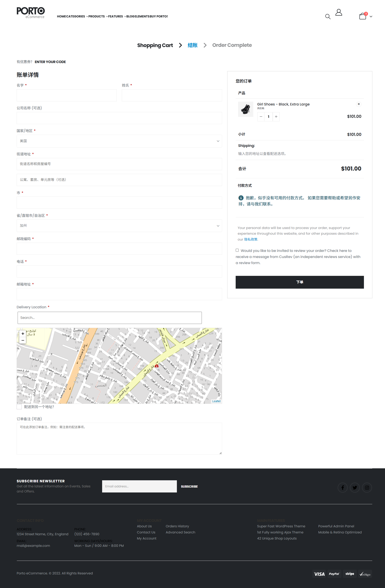
Task: Open the 省/直辖市/自治区 state dropdown
Action: [119, 226]
